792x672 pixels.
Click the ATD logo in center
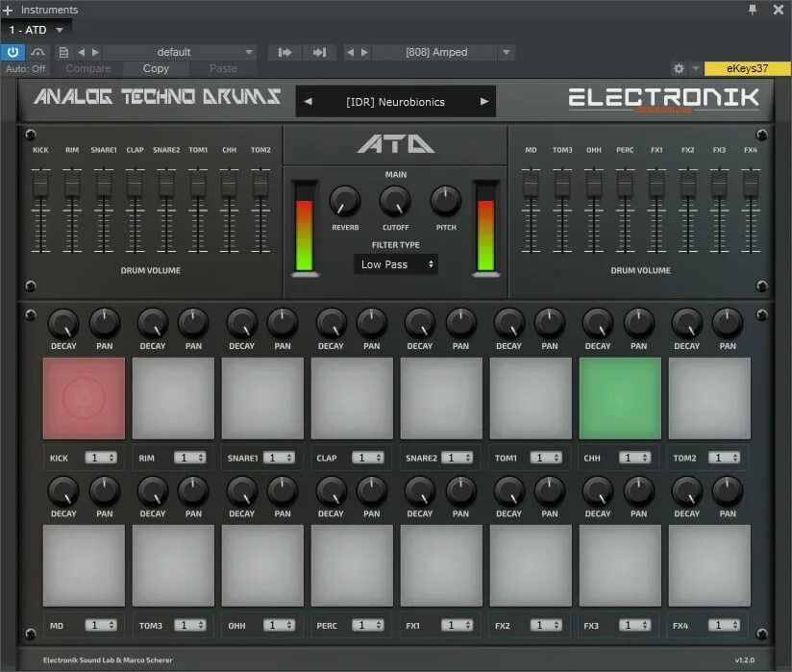click(395, 144)
